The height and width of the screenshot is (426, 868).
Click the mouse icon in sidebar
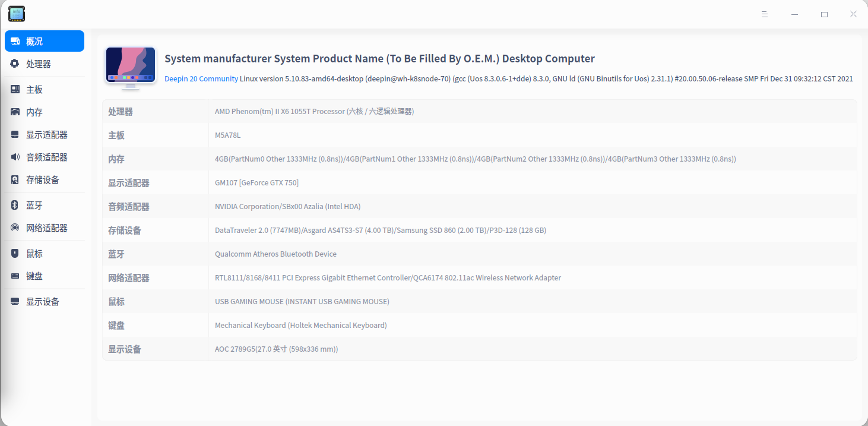tap(15, 254)
